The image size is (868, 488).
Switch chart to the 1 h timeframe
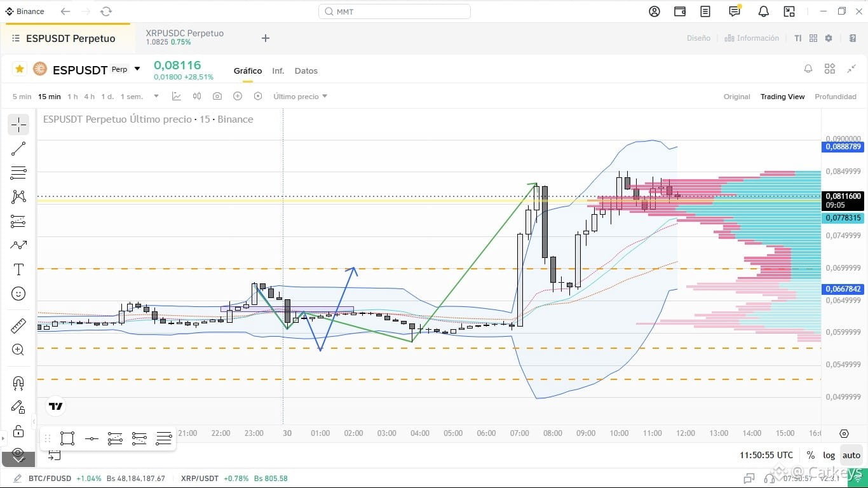[72, 97]
